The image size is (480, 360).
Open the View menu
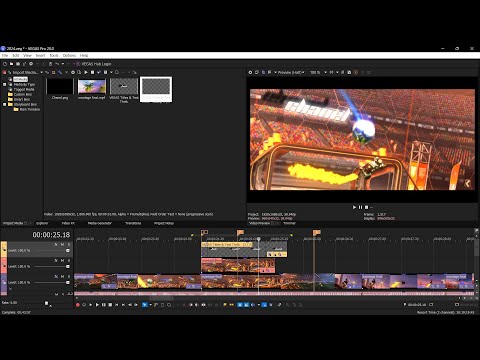27,55
